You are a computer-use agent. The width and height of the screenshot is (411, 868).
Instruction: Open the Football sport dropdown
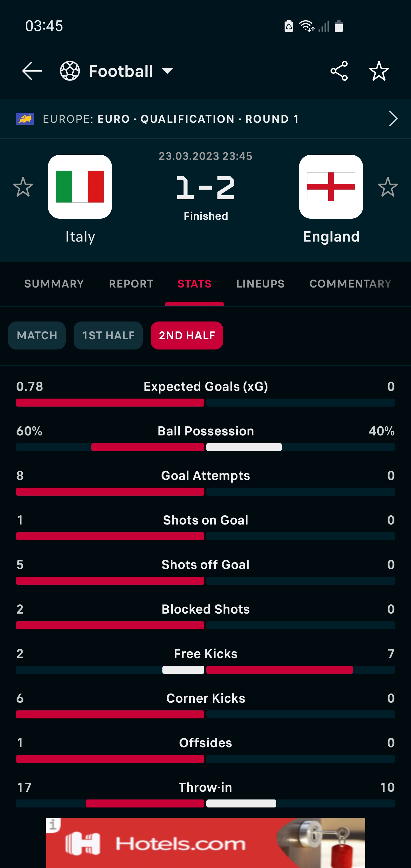coord(168,71)
